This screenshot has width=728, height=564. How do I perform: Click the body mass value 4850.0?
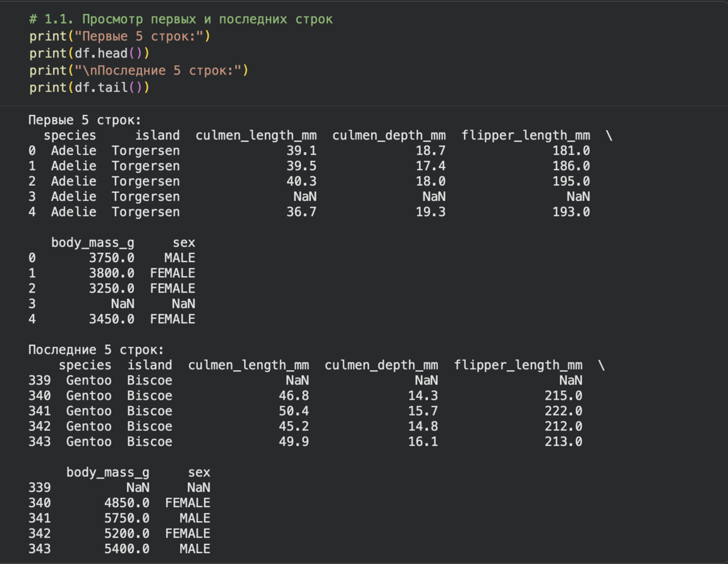point(126,503)
